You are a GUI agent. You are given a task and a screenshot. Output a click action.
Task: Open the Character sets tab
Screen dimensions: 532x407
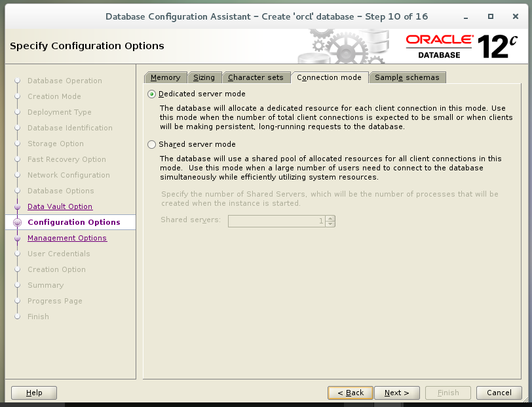tap(256, 77)
